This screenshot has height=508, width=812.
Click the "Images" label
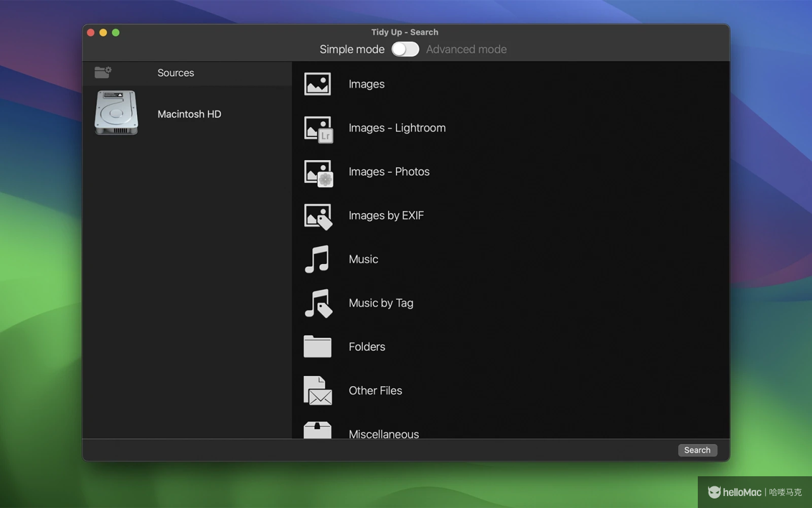[367, 84]
